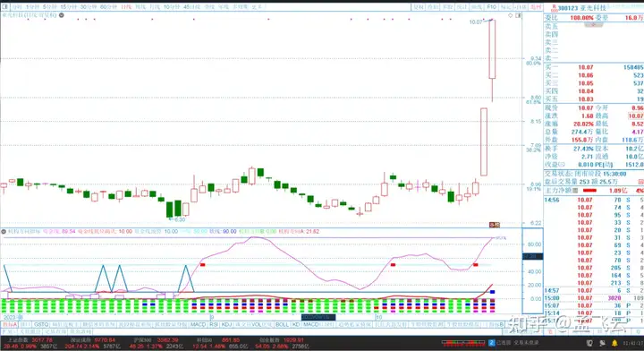Open the GSTQ indicator tab

pyautogui.click(x=41, y=325)
